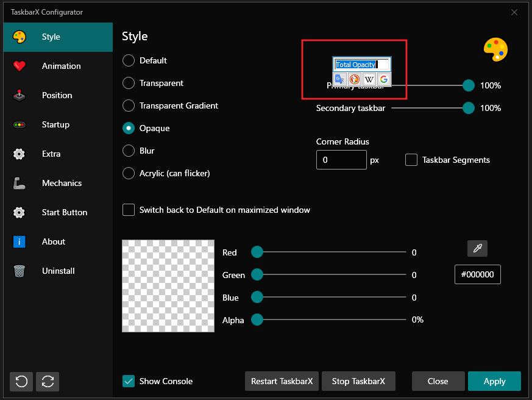This screenshot has width=532, height=400.
Task: Click the Red color slider handle
Action: pos(257,252)
